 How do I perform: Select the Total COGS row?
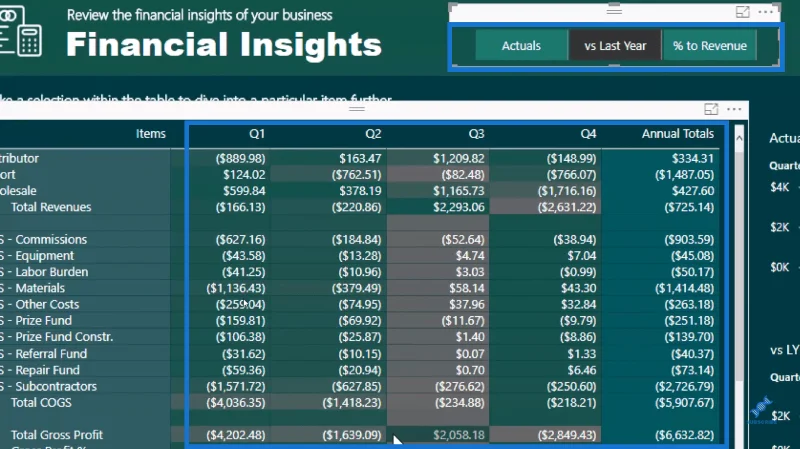[x=357, y=403]
